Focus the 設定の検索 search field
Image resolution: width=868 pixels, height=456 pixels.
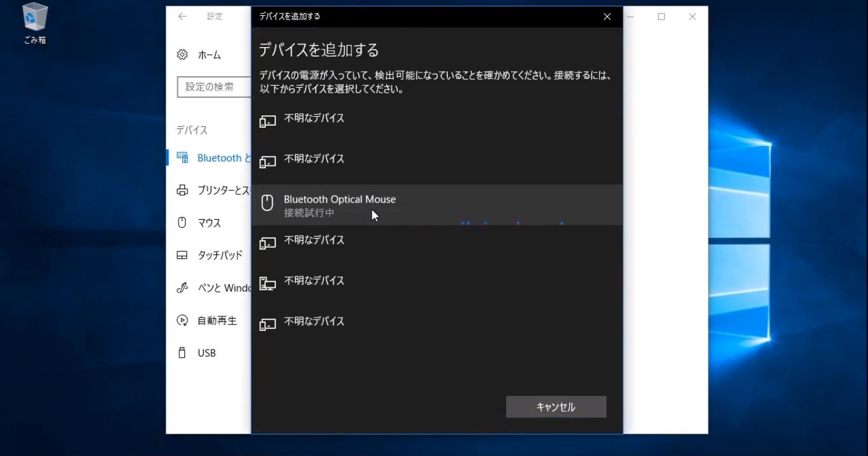coord(214,87)
